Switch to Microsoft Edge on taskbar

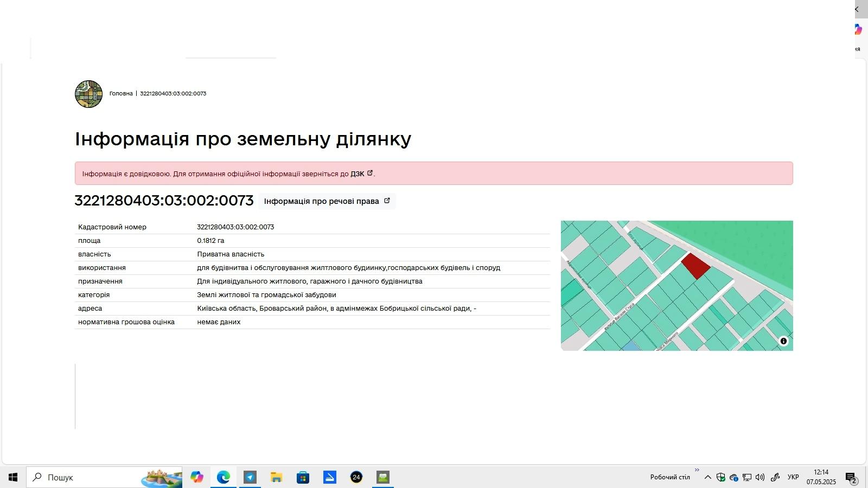click(224, 477)
